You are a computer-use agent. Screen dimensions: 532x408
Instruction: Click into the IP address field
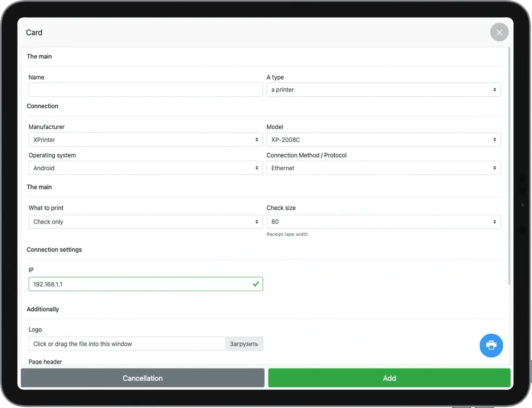137,284
